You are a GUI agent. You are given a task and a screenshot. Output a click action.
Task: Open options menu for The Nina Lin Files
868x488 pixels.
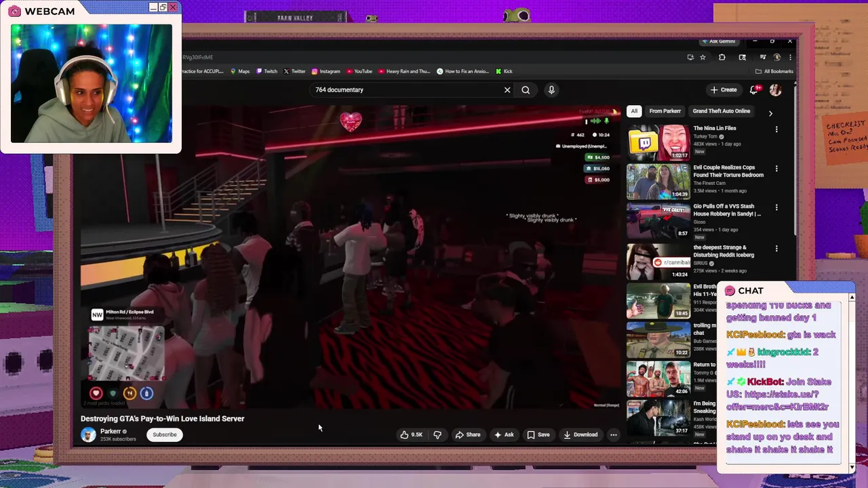click(x=776, y=129)
